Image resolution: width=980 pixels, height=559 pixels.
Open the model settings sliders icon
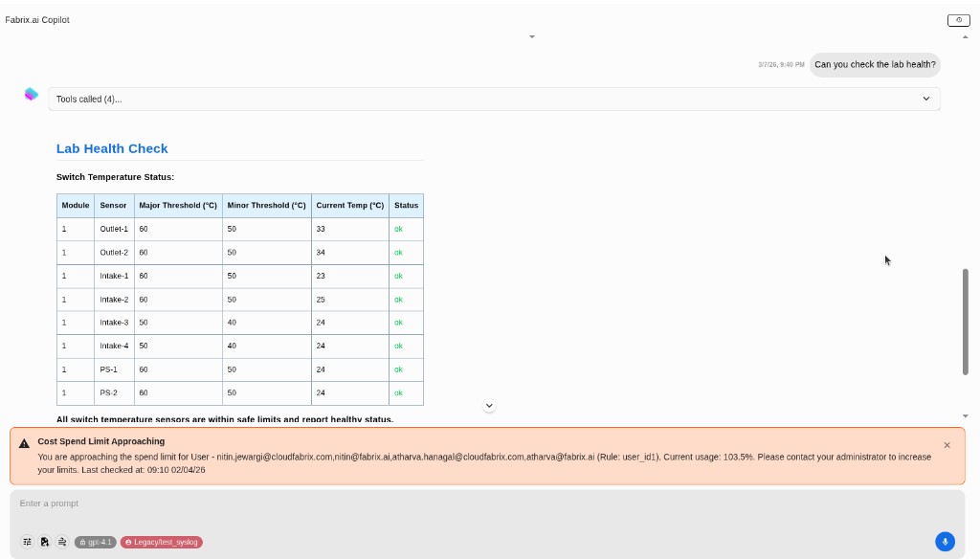[x=28, y=541]
